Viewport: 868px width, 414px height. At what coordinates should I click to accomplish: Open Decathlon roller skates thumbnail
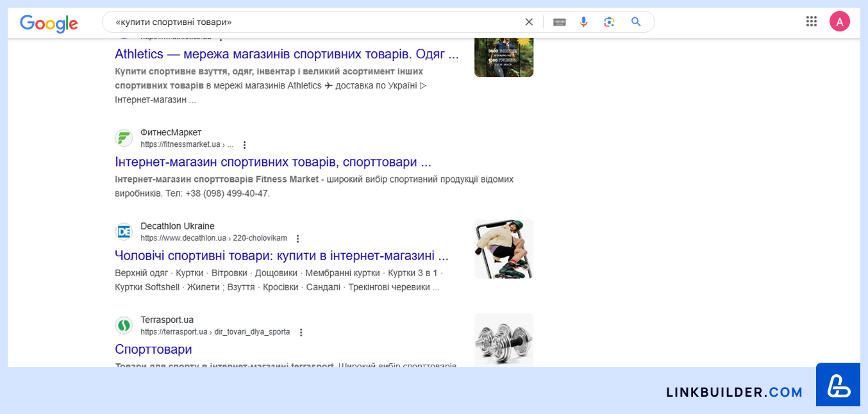tap(504, 249)
